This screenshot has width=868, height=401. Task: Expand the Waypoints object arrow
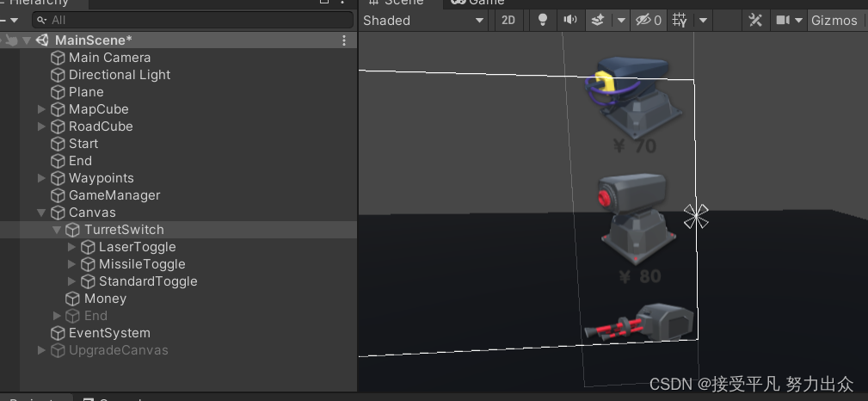(41, 178)
